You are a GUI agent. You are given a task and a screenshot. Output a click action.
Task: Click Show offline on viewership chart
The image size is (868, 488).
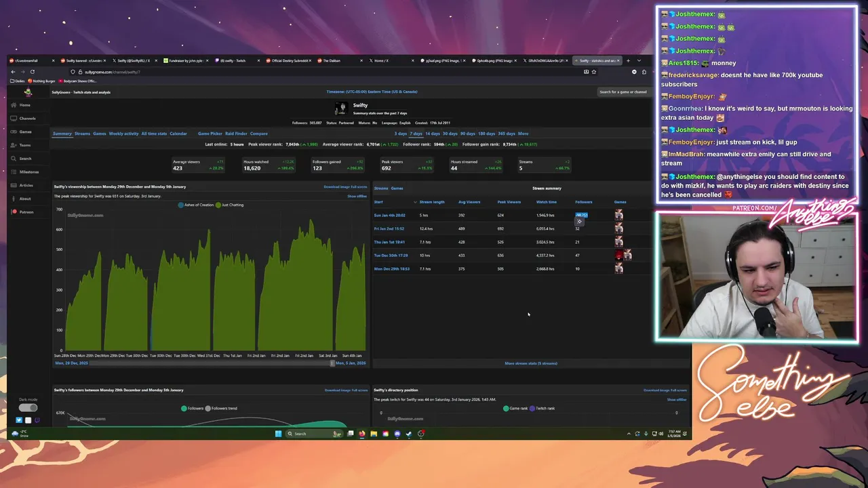click(357, 196)
